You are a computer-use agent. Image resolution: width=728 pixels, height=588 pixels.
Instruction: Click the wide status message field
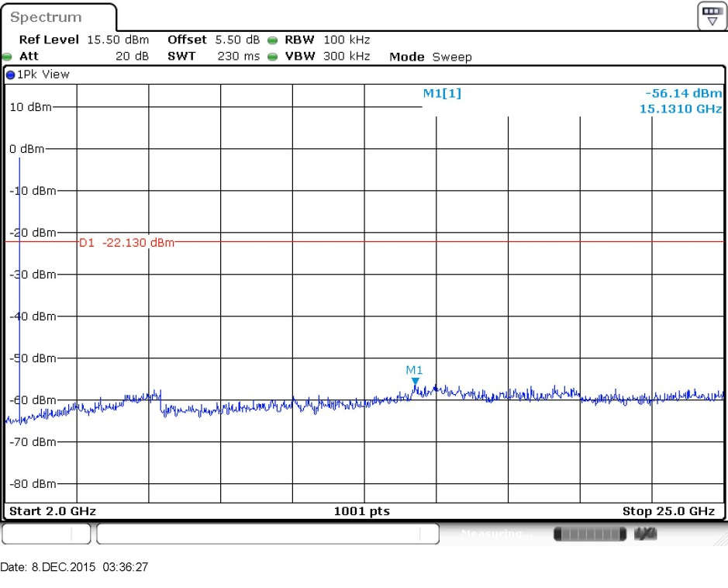tap(268, 534)
